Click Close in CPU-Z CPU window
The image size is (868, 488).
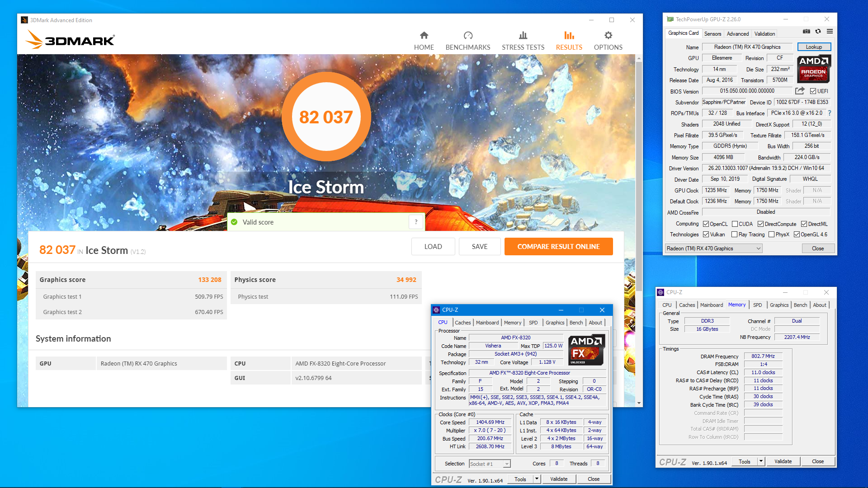pos(594,479)
